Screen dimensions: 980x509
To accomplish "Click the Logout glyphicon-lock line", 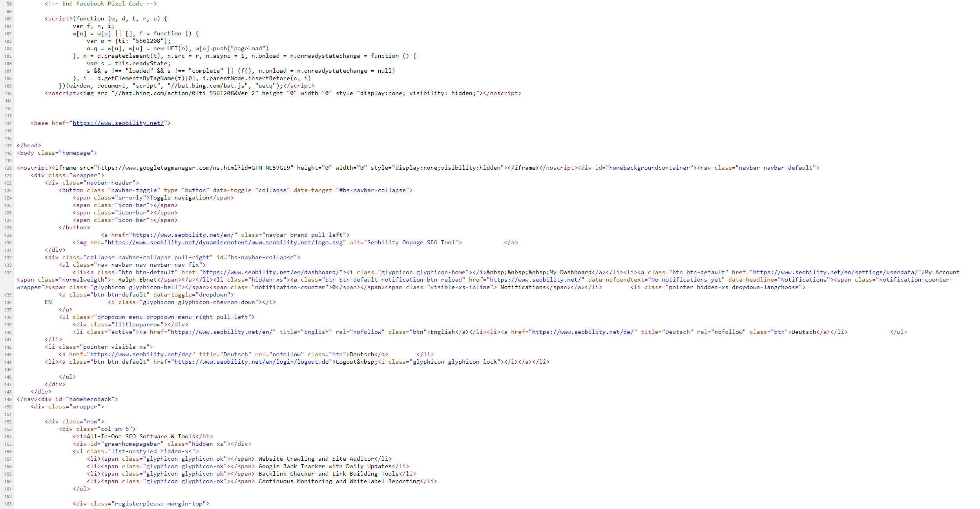I will pos(297,362).
